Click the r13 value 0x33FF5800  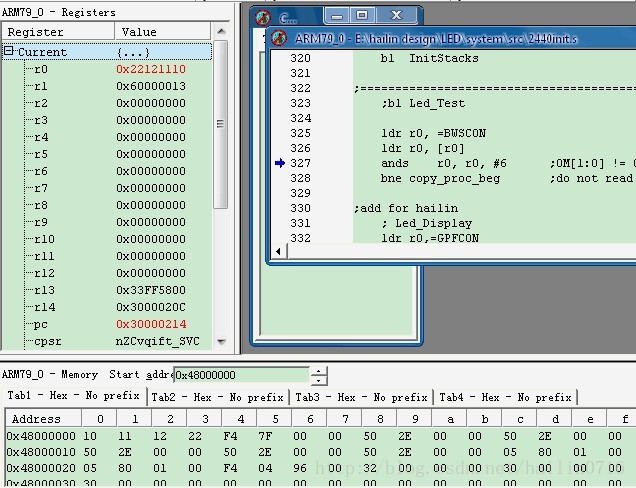tap(150, 290)
